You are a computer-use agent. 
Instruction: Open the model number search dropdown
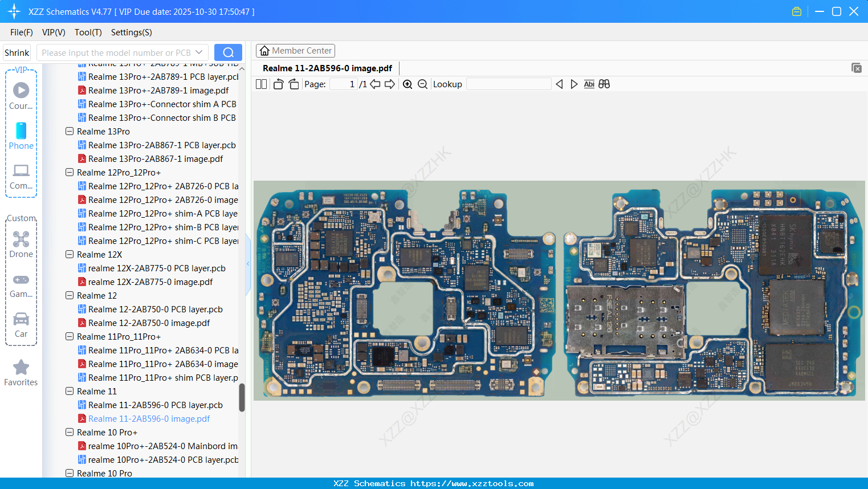(199, 52)
